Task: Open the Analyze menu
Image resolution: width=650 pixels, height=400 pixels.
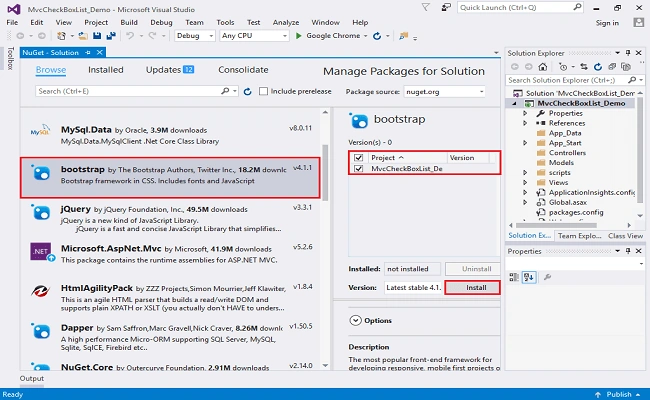Action: (x=286, y=22)
